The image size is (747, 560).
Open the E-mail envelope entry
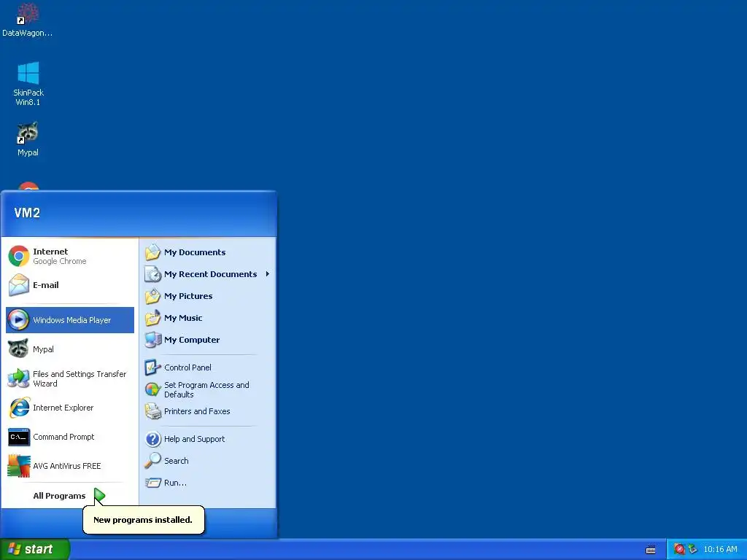(x=69, y=285)
